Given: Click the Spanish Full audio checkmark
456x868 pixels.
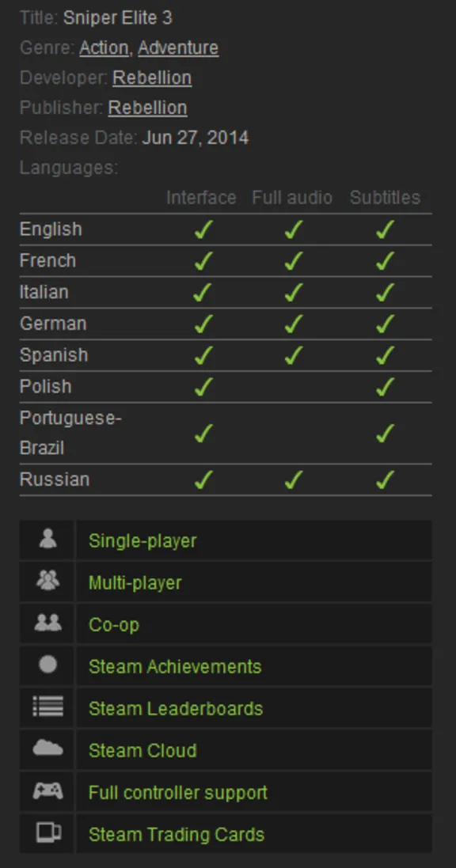Looking at the screenshot, I should click(x=292, y=354).
